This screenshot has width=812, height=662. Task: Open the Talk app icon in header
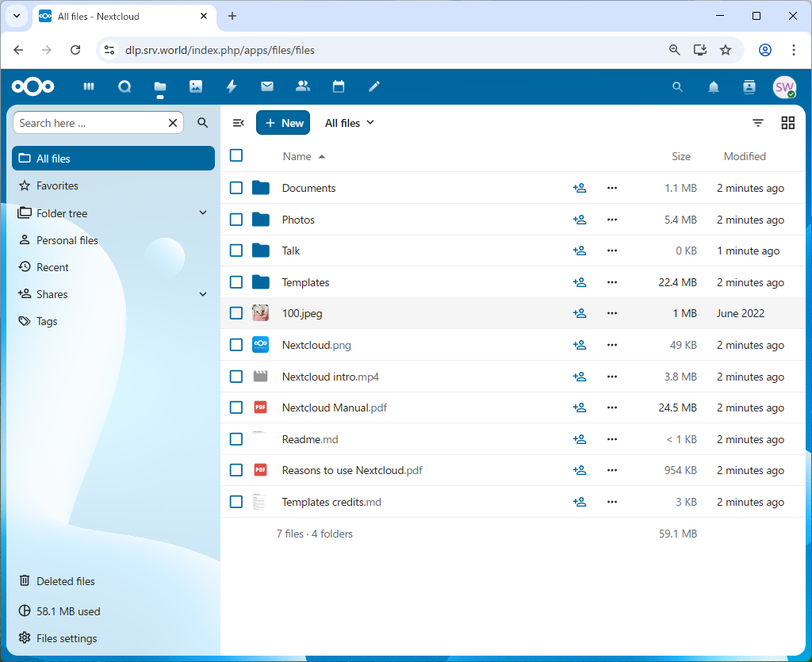pyautogui.click(x=124, y=86)
